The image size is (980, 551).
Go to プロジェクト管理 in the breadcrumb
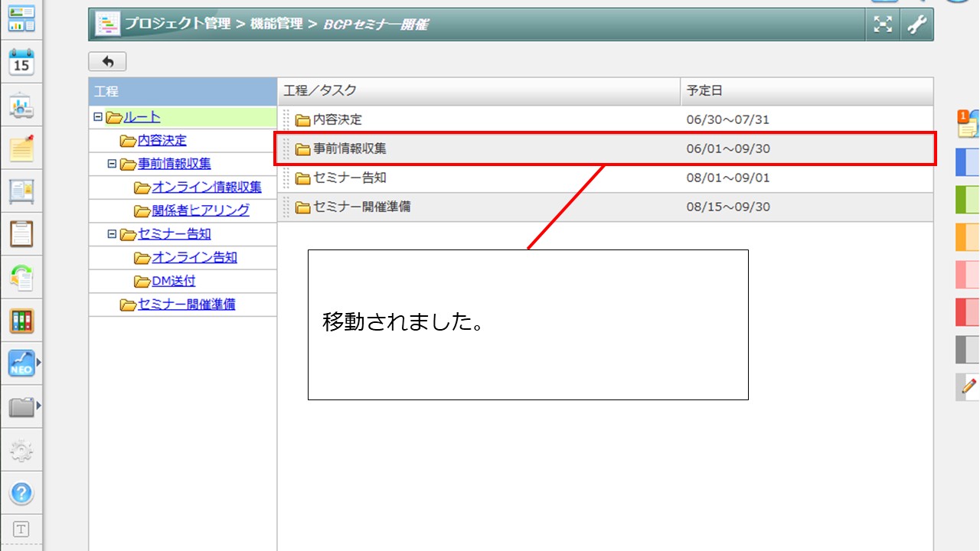point(178,24)
